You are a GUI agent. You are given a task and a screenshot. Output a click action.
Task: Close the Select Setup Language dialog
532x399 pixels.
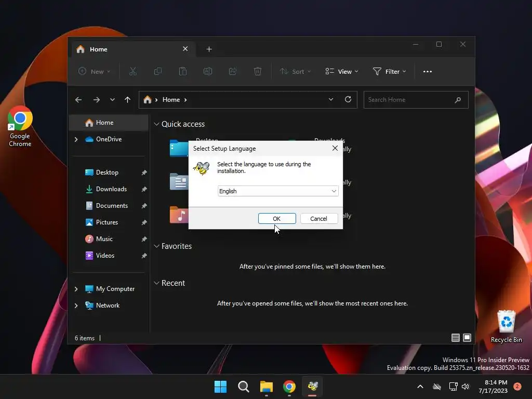(335, 148)
